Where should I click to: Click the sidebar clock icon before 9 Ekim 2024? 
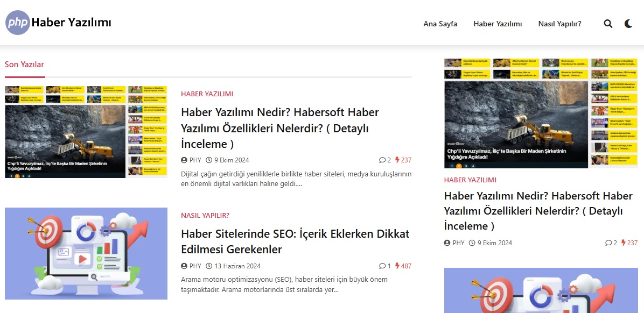coord(472,243)
